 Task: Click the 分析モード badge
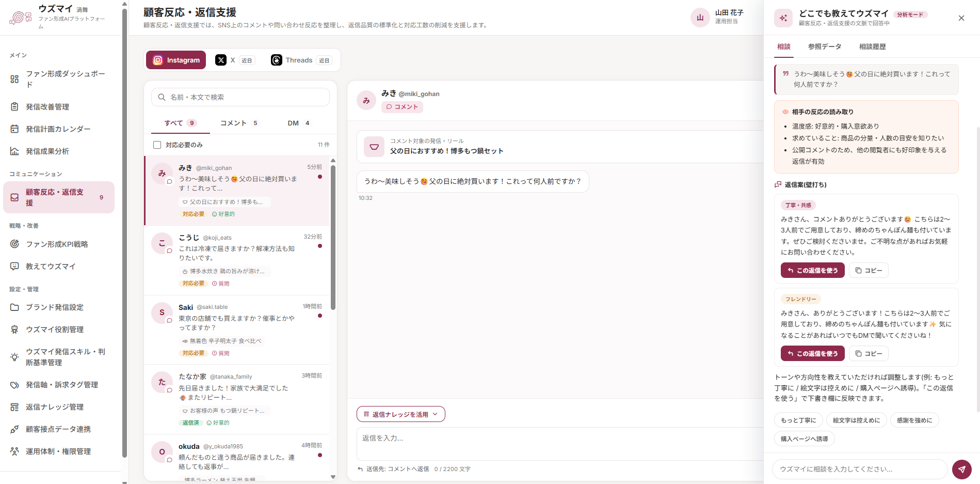910,14
